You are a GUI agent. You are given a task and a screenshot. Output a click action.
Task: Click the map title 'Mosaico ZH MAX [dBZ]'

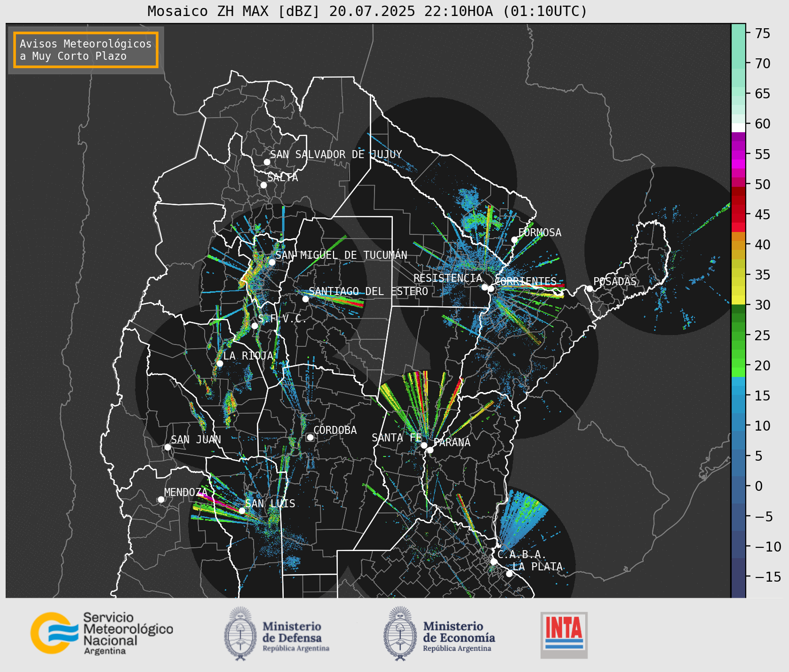click(x=234, y=11)
